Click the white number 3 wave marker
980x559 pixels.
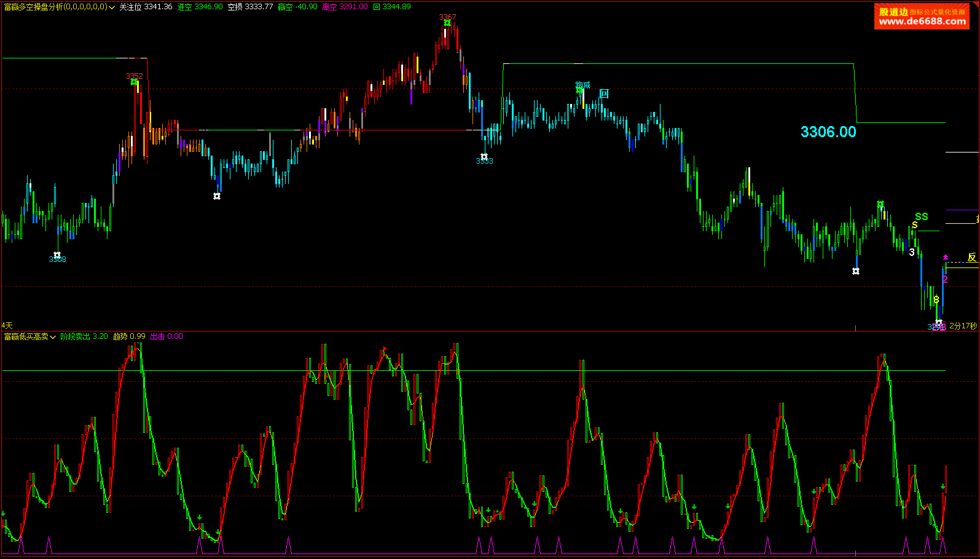click(912, 252)
